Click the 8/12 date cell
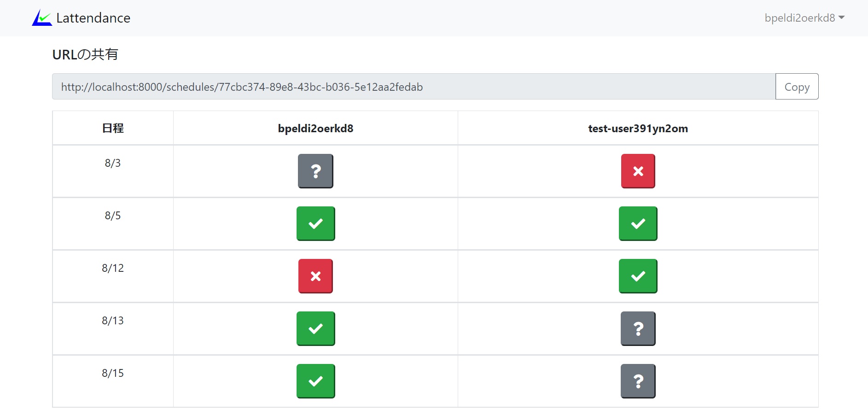 click(x=113, y=276)
